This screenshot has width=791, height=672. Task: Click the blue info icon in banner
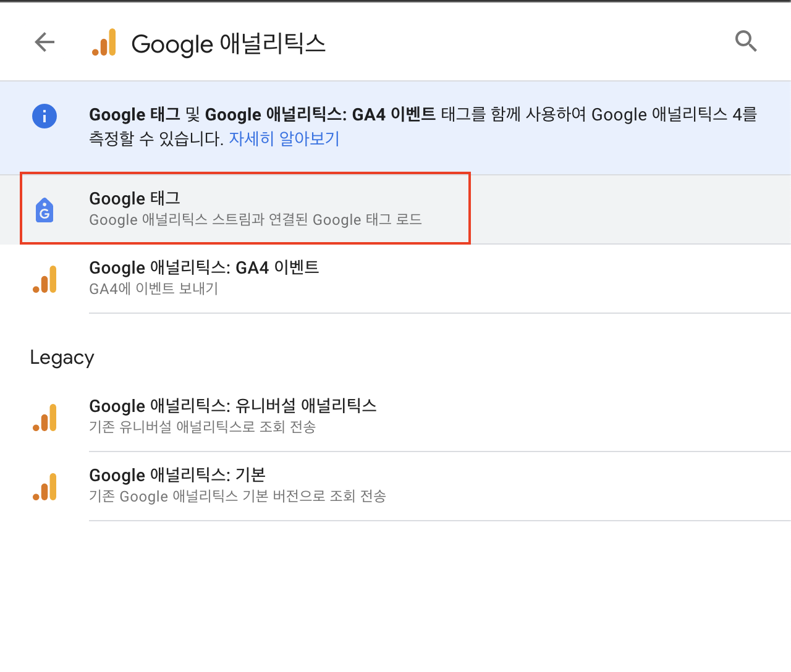44,116
